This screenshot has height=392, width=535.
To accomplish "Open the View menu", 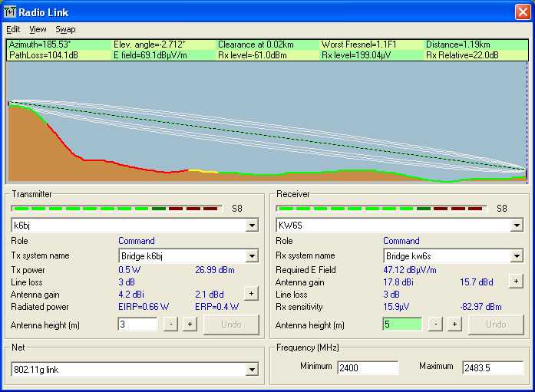I will point(38,29).
